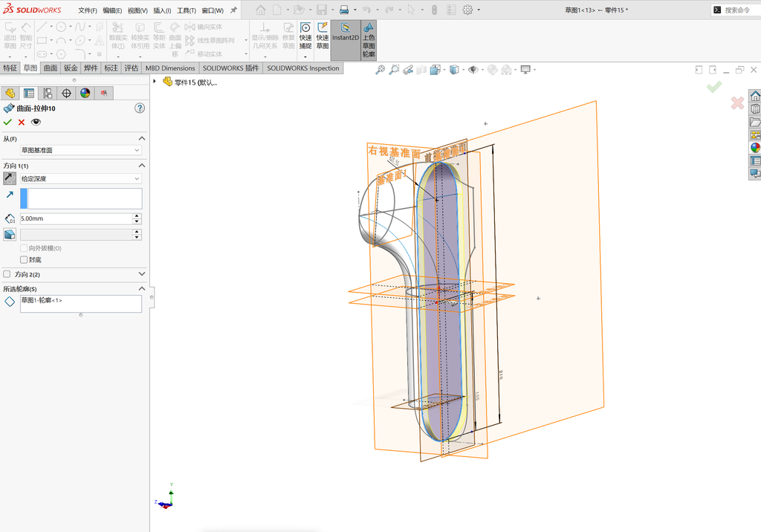
Task: Click the viewport red cancel X
Action: coord(737,103)
